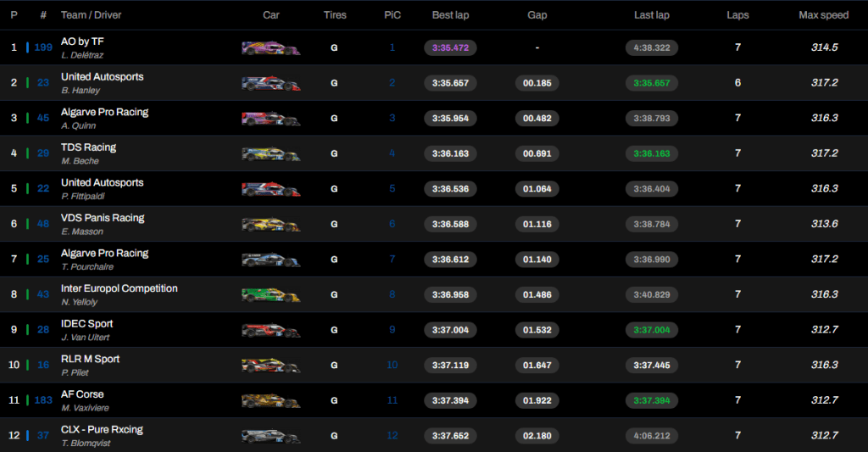Image resolution: width=868 pixels, height=452 pixels.
Task: Sort by the Last lap column header
Action: click(x=652, y=15)
